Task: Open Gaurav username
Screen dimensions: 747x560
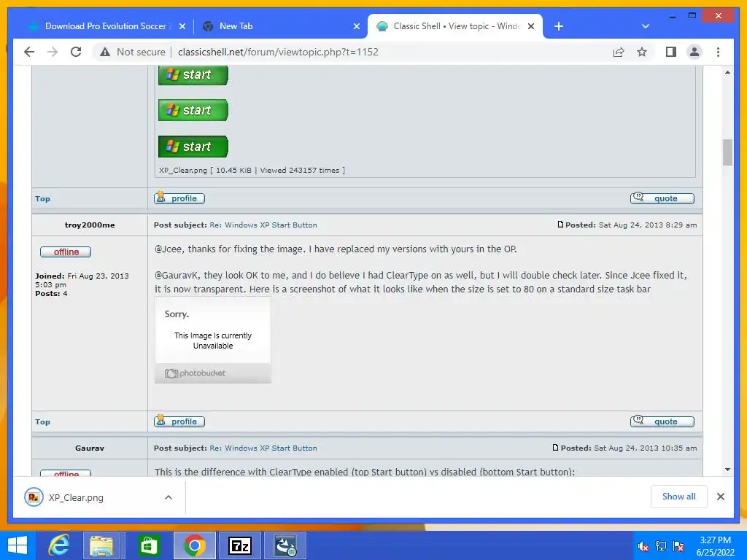Action: coord(90,448)
